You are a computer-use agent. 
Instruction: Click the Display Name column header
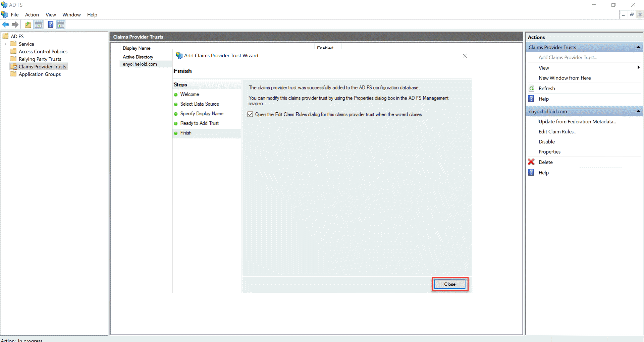[x=137, y=48]
